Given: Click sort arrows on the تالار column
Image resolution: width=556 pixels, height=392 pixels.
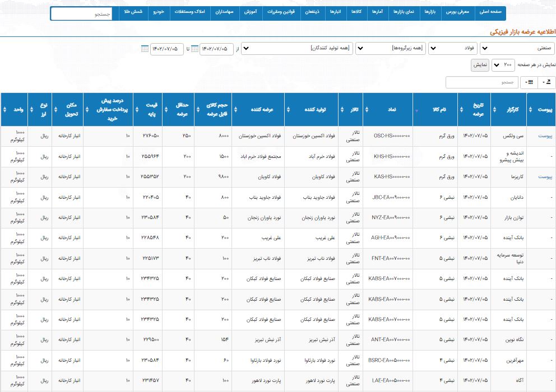Looking at the screenshot, I should [x=342, y=110].
